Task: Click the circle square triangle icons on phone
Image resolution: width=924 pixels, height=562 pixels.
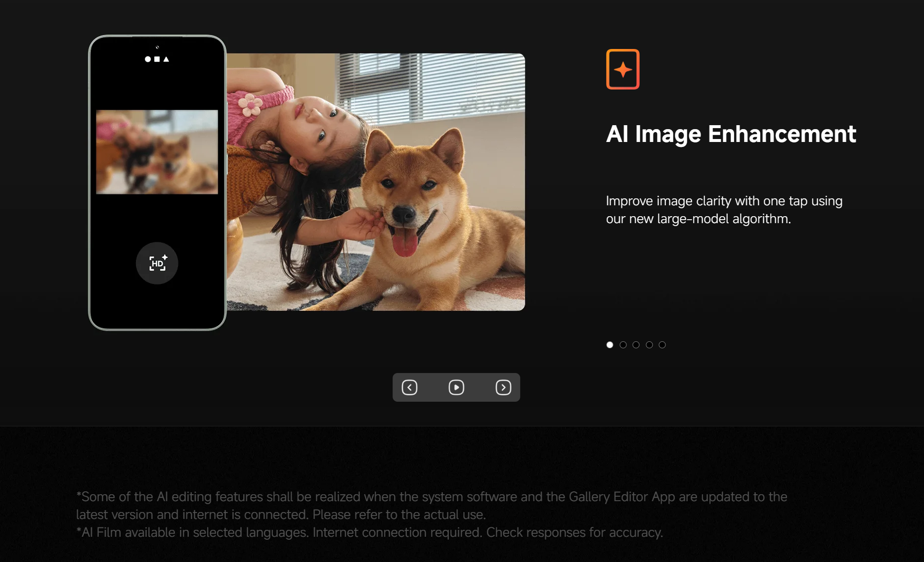Action: (x=157, y=59)
